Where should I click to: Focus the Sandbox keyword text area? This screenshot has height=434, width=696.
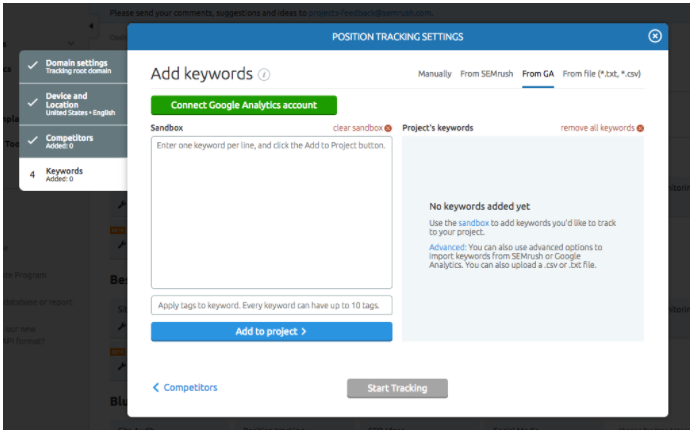point(271,213)
